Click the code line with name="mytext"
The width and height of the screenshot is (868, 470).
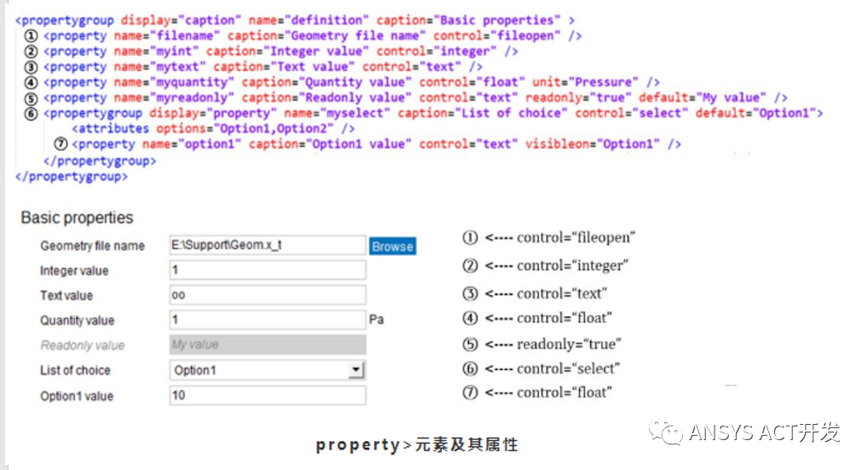coord(263,67)
